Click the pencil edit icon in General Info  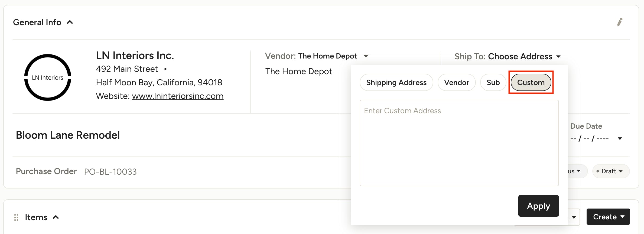tap(620, 22)
